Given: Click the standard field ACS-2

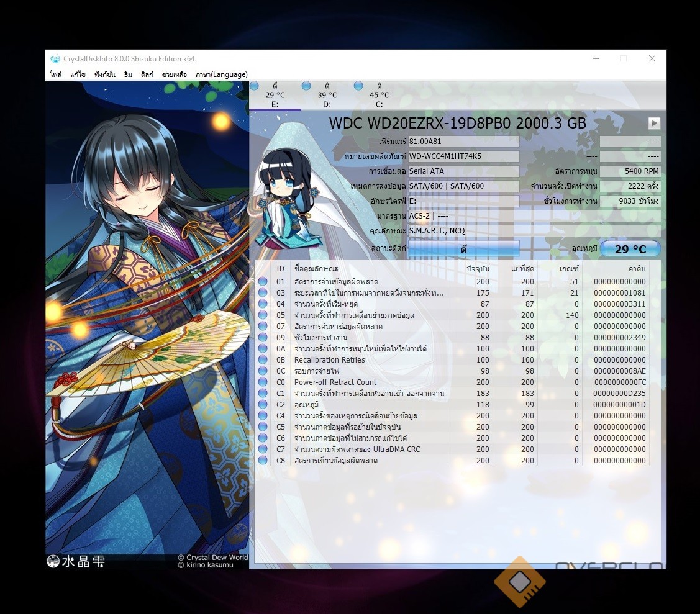Looking at the screenshot, I should [534, 216].
